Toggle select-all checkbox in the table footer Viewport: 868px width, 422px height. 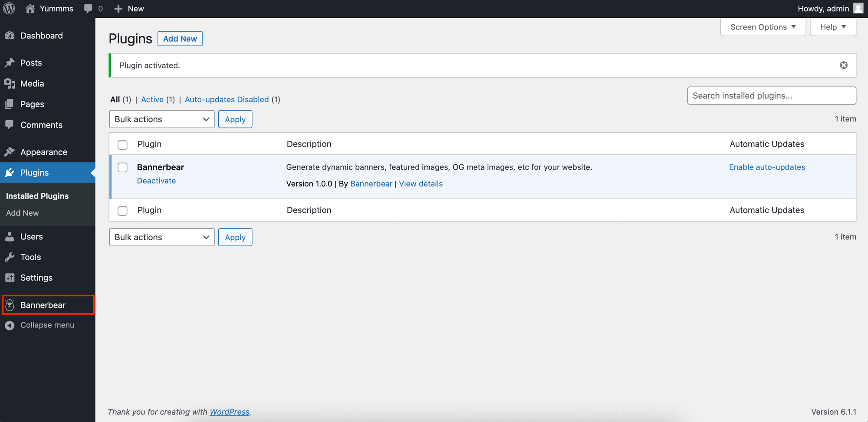123,210
